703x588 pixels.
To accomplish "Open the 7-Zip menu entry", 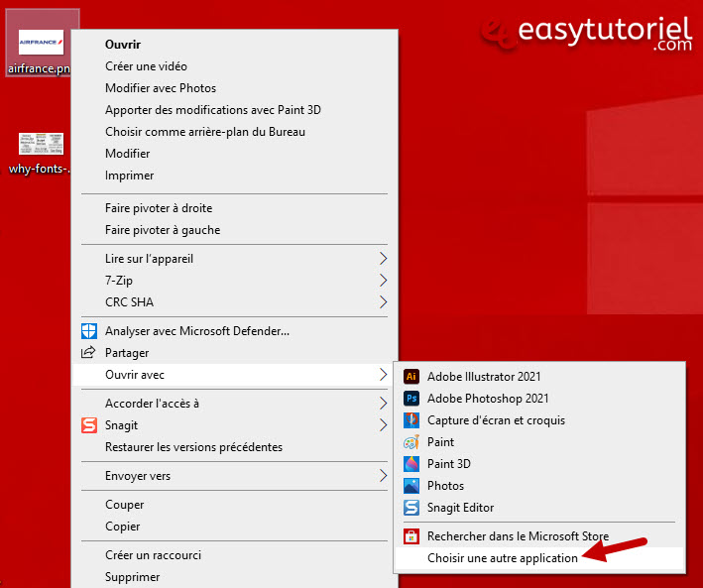I will (x=234, y=281).
